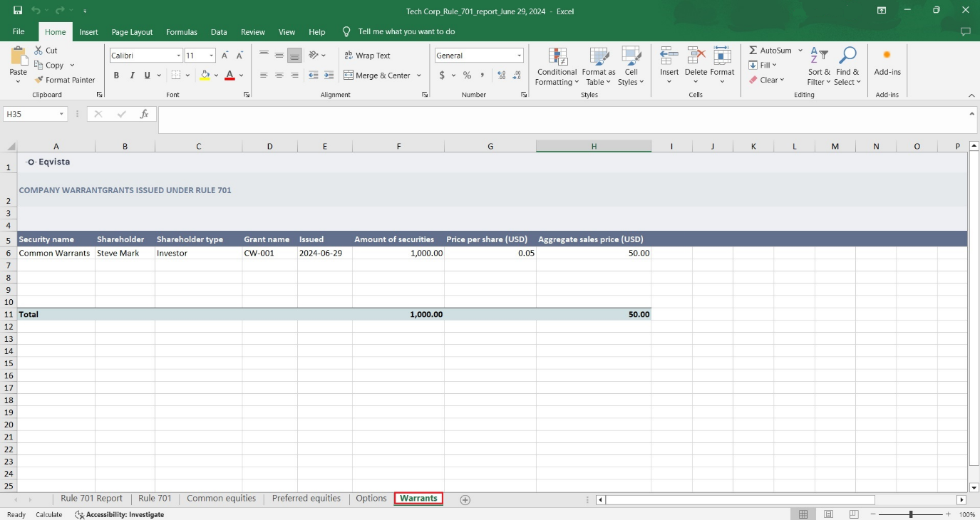Viewport: 980px width, 520px height.
Task: Open Conditional Formatting menu
Action: (x=557, y=67)
